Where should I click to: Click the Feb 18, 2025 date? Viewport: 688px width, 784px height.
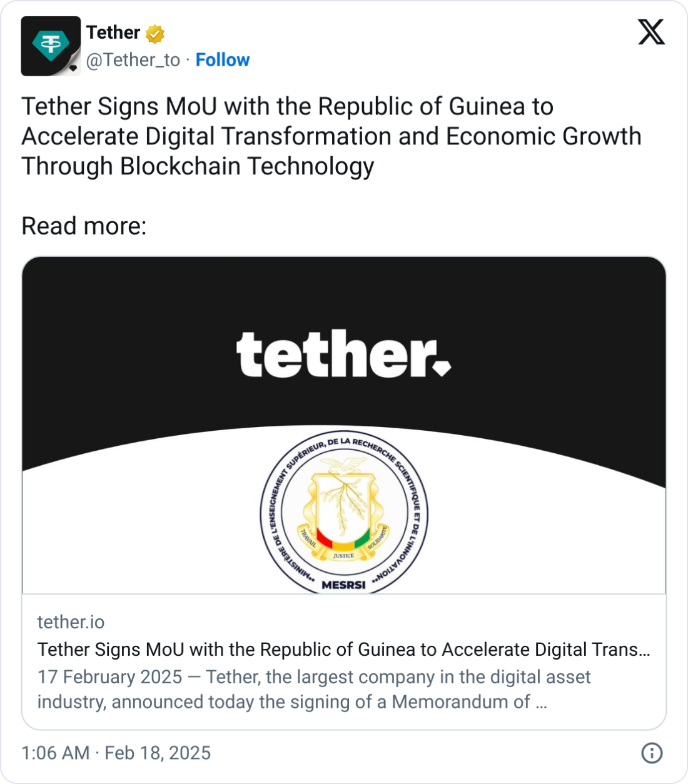tap(158, 753)
